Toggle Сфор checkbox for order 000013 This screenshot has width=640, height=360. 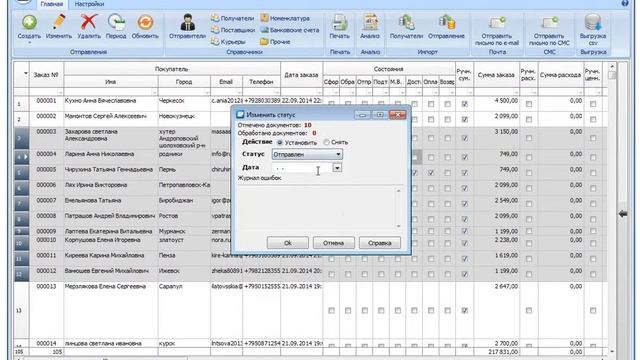(331, 311)
